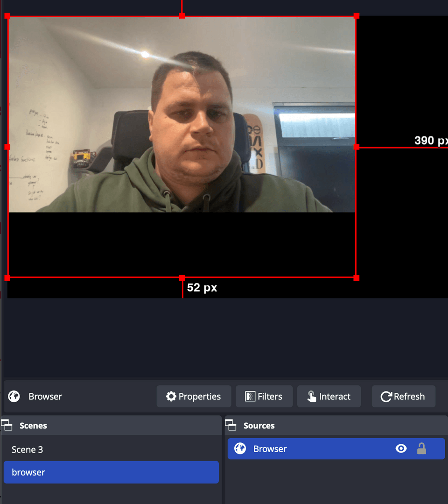Click the globe icon beside the Properties toolbar
The image size is (448, 504).
[14, 397]
